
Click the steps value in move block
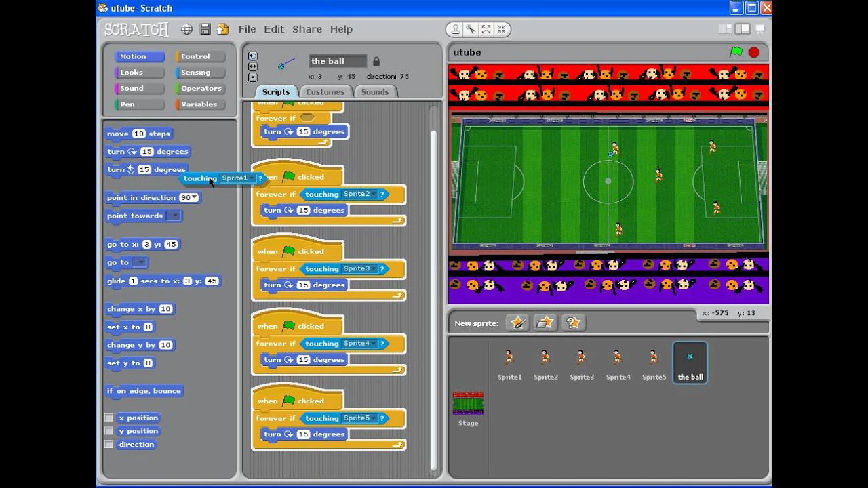(x=138, y=134)
